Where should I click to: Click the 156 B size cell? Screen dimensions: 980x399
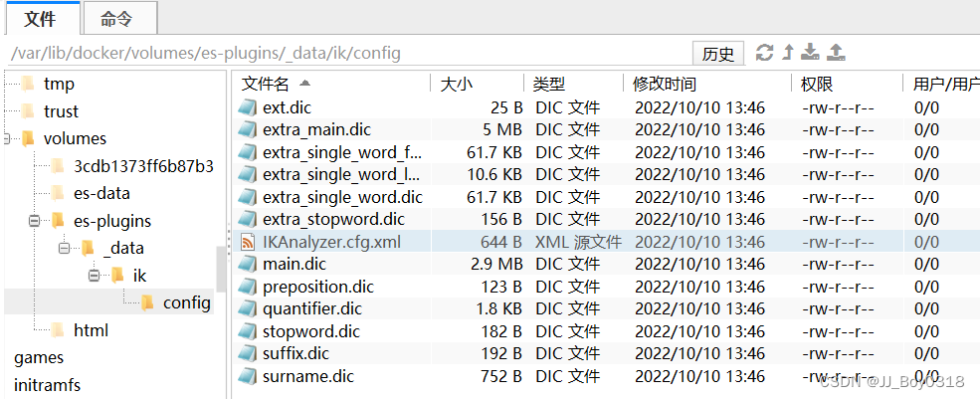[x=501, y=220]
